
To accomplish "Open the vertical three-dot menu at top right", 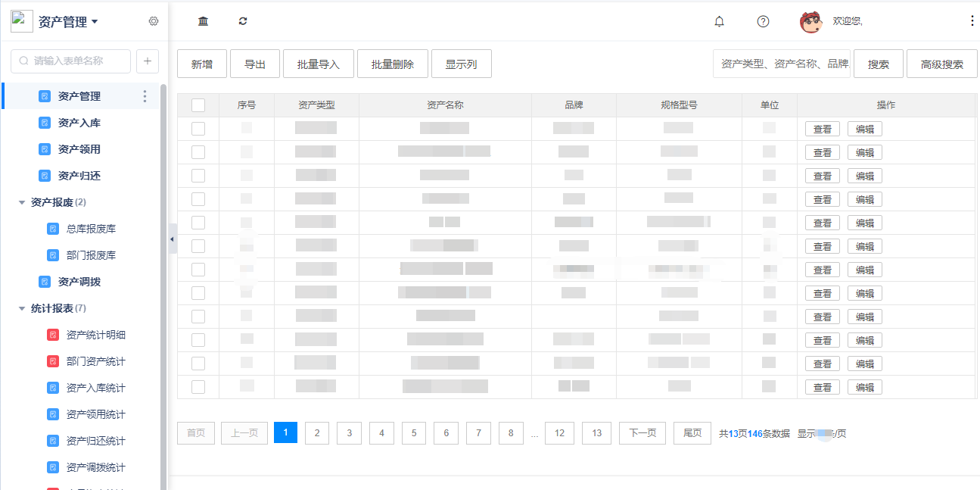I will pyautogui.click(x=972, y=21).
